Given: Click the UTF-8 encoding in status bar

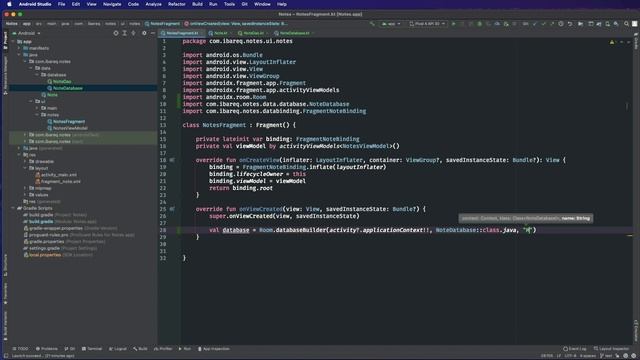Looking at the screenshot, I should pyautogui.click(x=570, y=356).
